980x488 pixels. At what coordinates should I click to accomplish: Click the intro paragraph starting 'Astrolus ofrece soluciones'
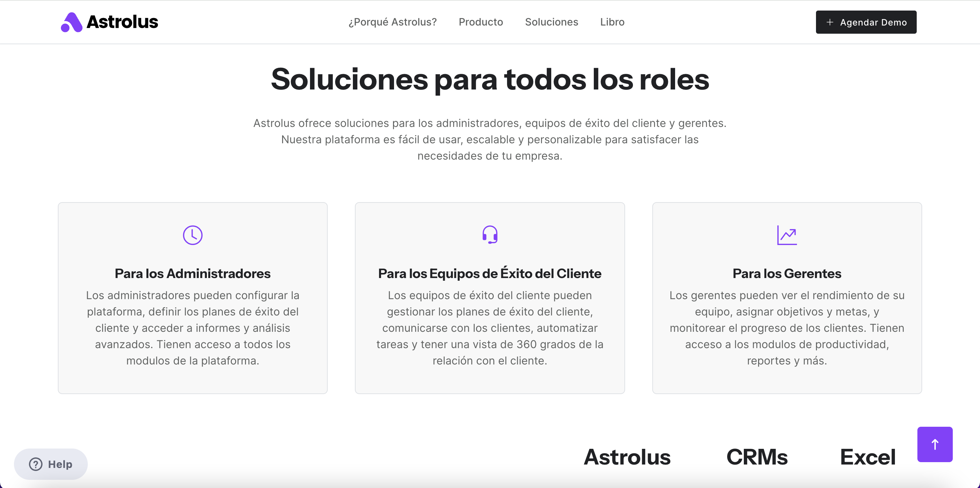(490, 140)
